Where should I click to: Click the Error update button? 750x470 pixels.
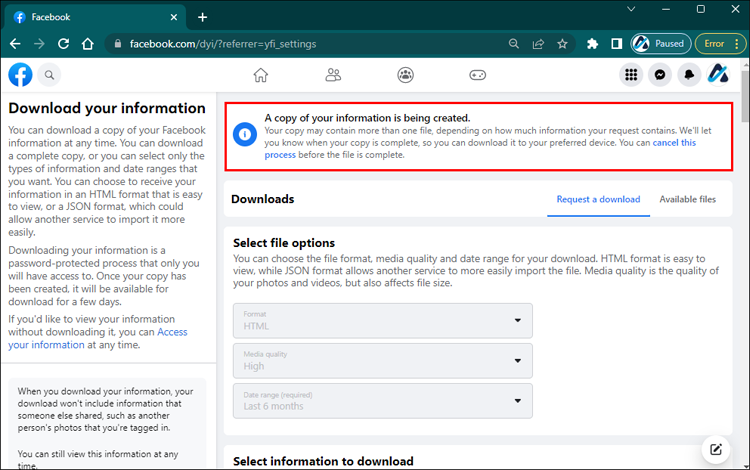point(720,44)
